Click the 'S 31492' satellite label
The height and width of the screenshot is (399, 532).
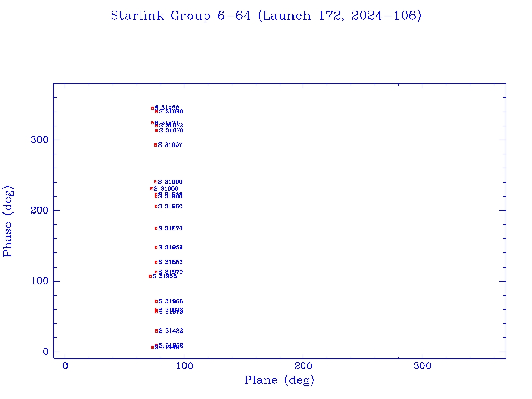171,331
